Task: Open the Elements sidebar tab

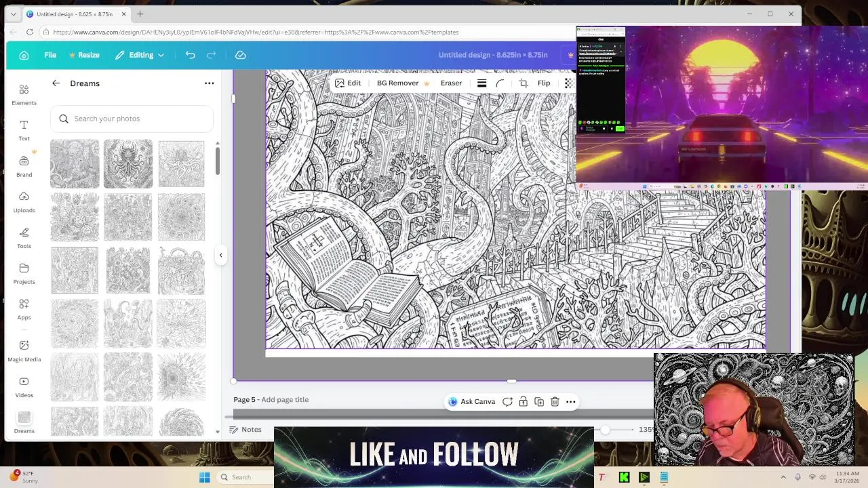Action: tap(24, 95)
